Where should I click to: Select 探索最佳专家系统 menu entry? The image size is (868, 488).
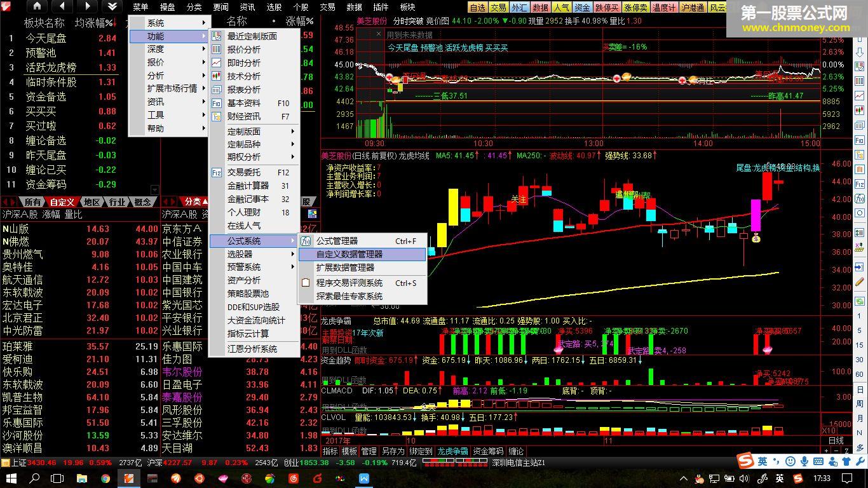362,296
